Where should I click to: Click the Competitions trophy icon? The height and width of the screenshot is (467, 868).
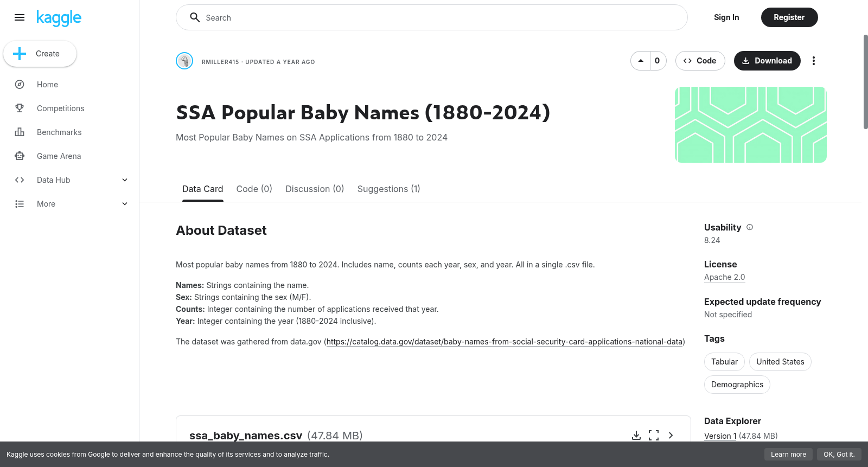coord(20,108)
